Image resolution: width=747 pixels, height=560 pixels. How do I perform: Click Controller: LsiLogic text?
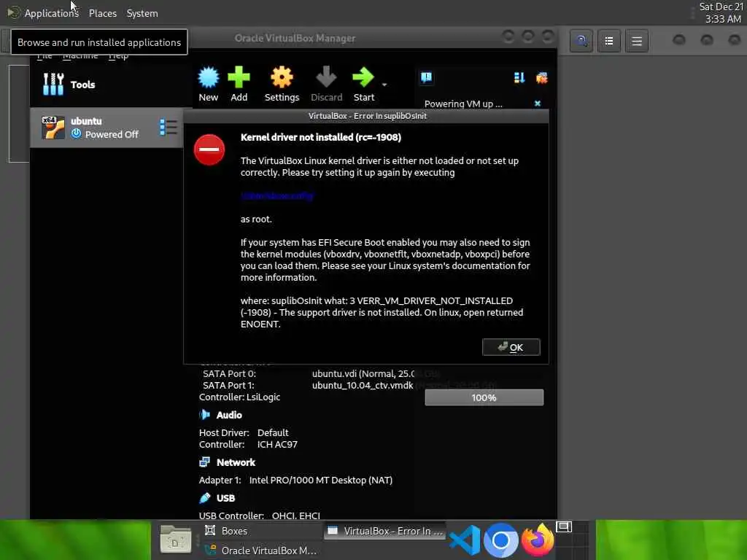tap(239, 397)
